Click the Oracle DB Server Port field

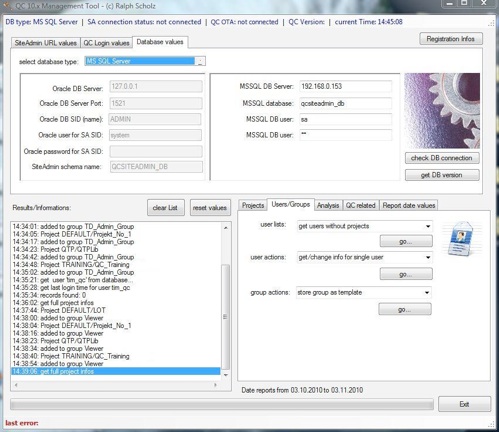[156, 103]
